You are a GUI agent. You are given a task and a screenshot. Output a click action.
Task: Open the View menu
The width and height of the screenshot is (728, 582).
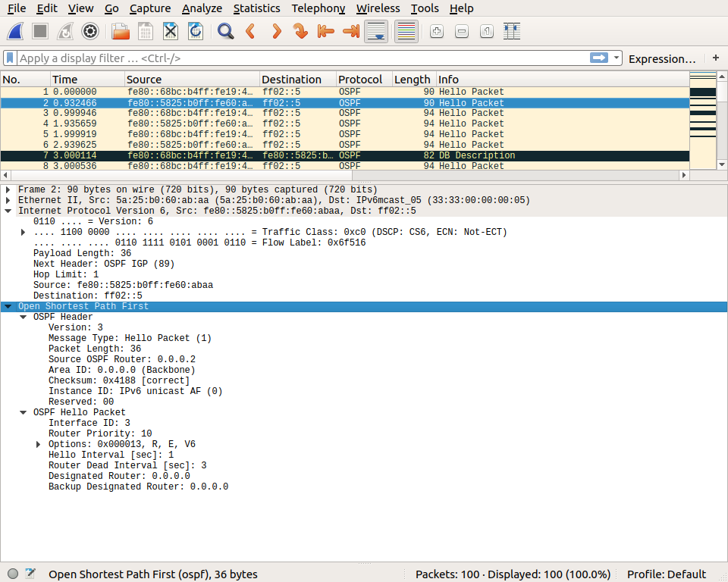pyautogui.click(x=81, y=8)
